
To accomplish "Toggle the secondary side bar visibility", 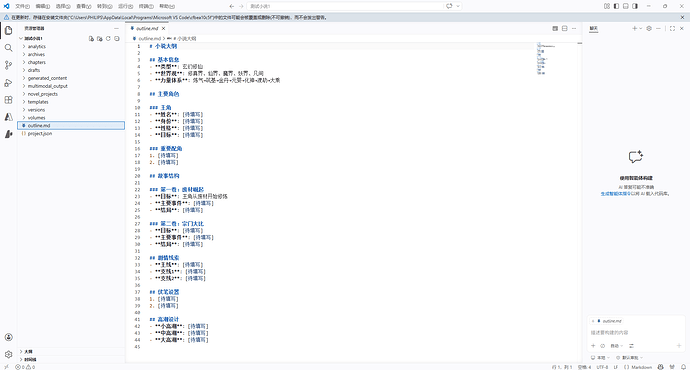I will point(635,6).
